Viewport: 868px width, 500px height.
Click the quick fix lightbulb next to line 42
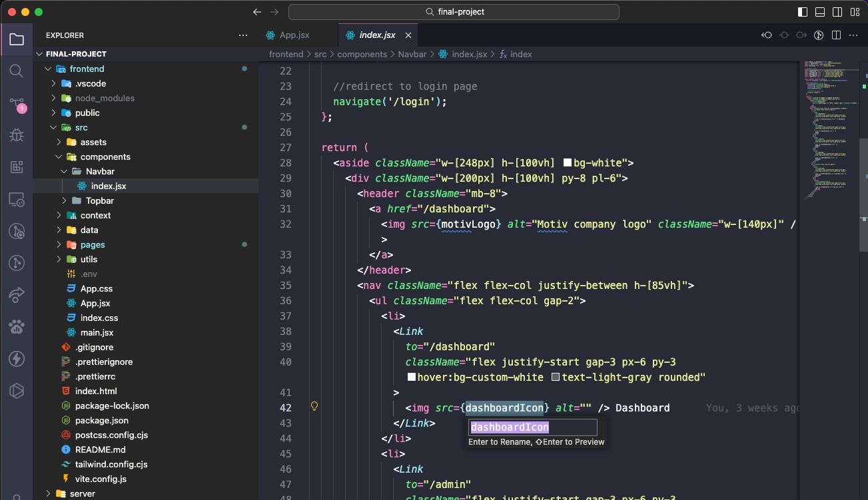point(314,405)
